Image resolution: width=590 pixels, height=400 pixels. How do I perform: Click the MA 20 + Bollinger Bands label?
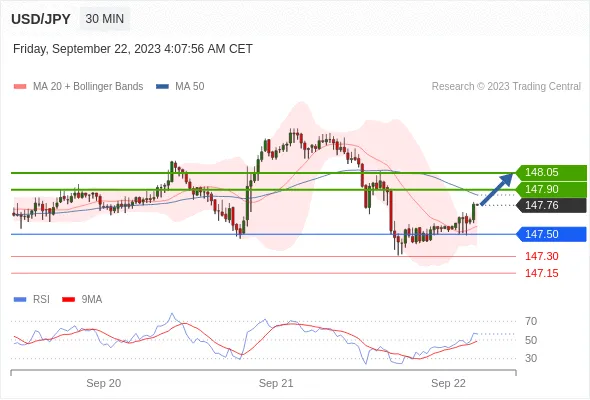coord(88,87)
